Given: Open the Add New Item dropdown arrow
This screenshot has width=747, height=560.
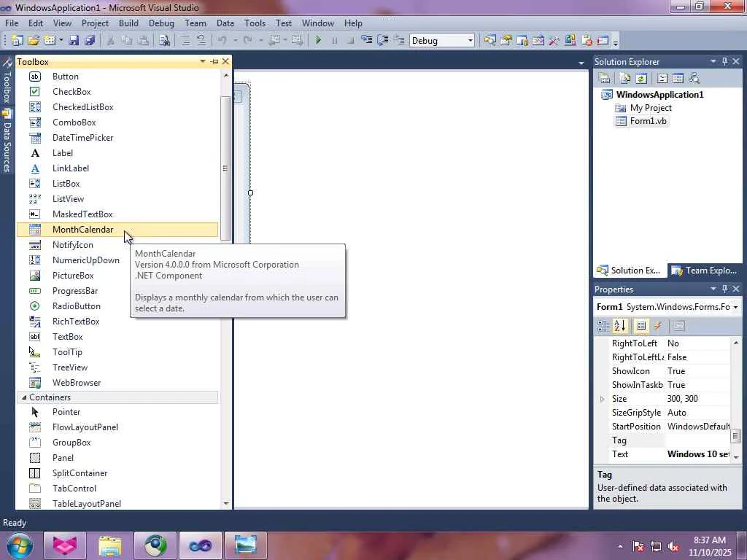Looking at the screenshot, I should [x=61, y=41].
